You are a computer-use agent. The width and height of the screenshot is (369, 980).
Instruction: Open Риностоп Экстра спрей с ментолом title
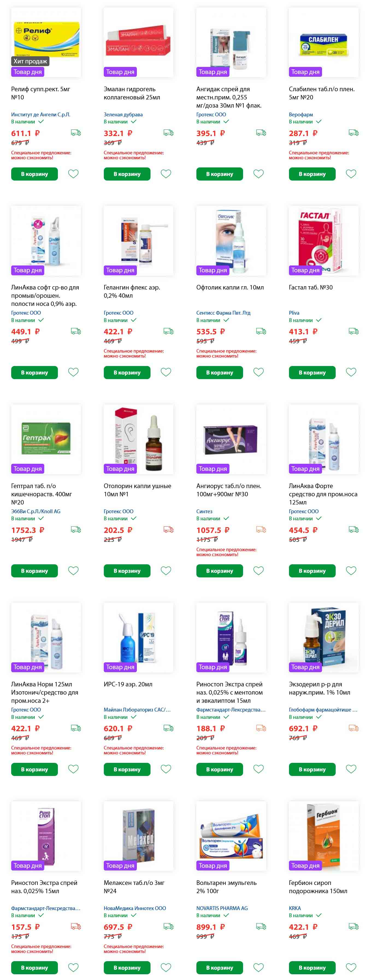coord(229,692)
